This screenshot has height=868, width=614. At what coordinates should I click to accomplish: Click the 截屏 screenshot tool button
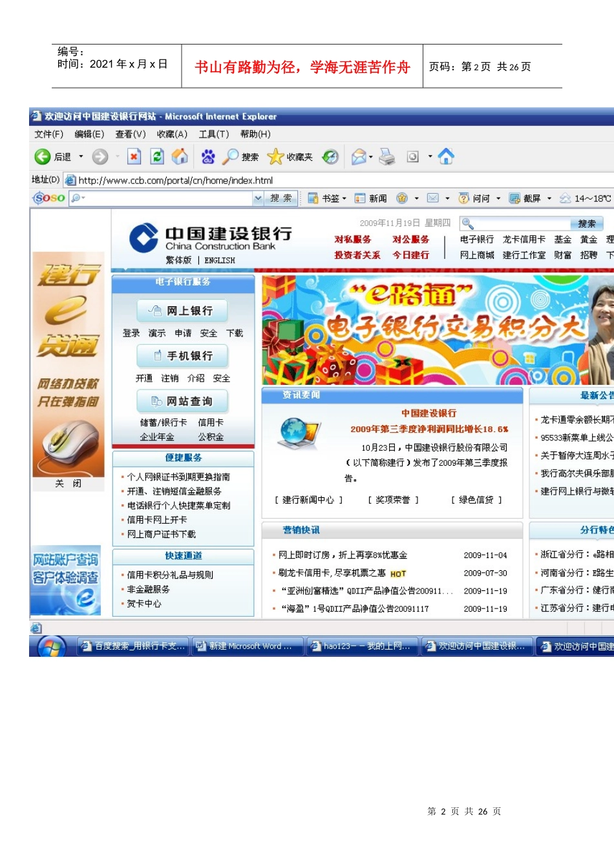tap(525, 198)
